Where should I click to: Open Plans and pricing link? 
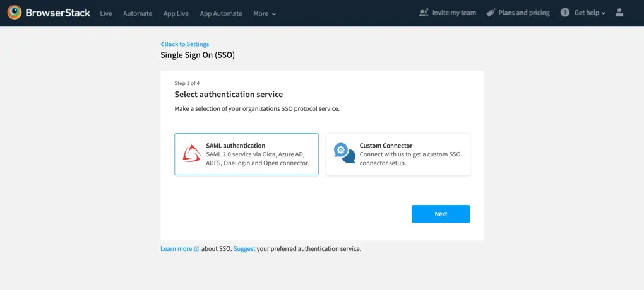point(523,13)
